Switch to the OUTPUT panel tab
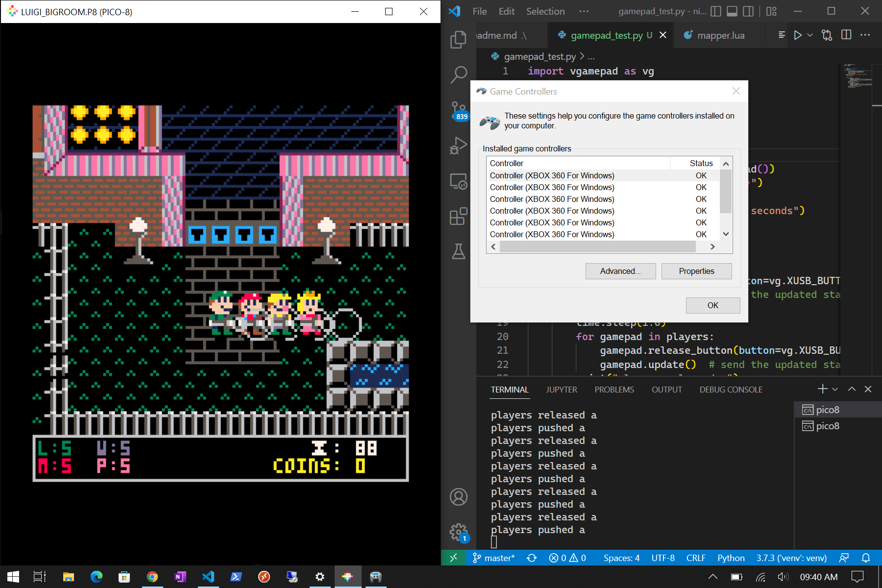The width and height of the screenshot is (882, 588). pos(666,390)
